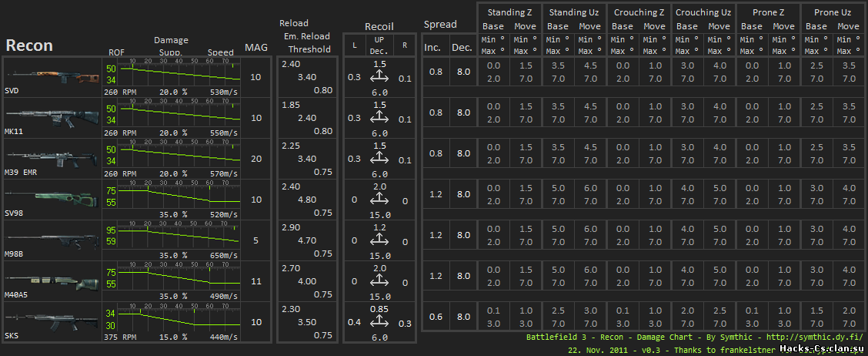This screenshot has height=356, width=868.
Task: Click the SV98 damage drop-off graph
Action: pos(179,194)
